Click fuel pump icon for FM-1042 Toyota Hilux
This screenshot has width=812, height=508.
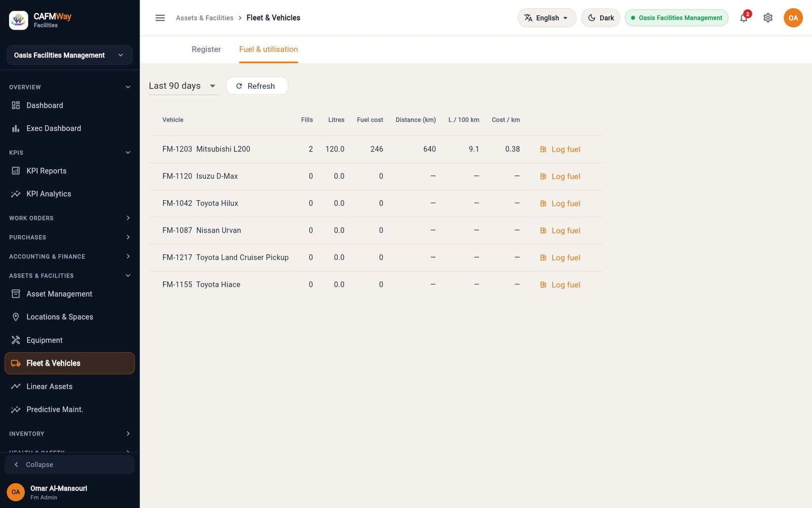(x=543, y=203)
